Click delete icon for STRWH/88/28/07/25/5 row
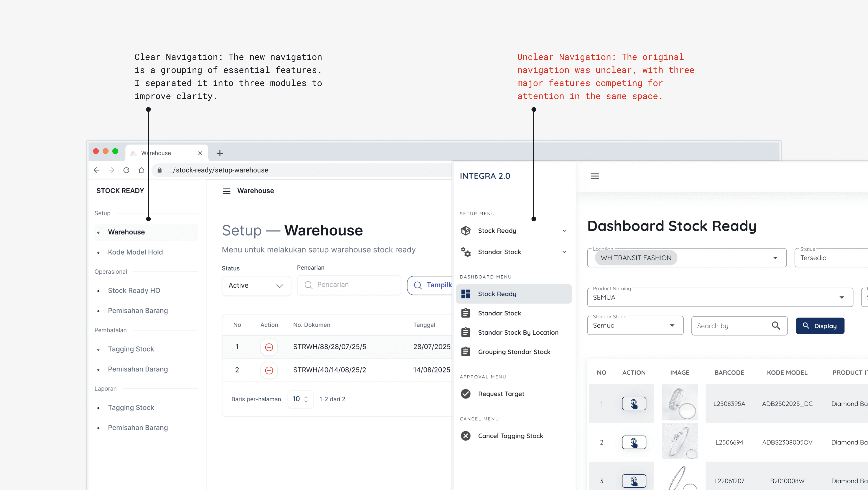 269,347
